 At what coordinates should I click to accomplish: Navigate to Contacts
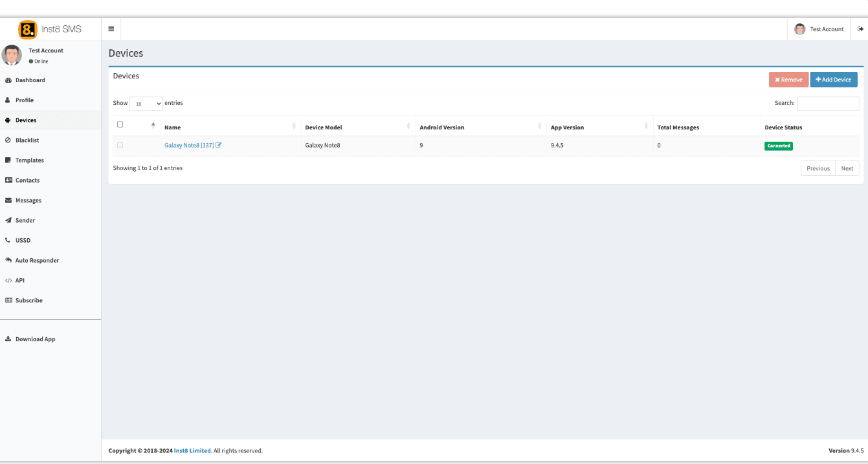pos(50,181)
